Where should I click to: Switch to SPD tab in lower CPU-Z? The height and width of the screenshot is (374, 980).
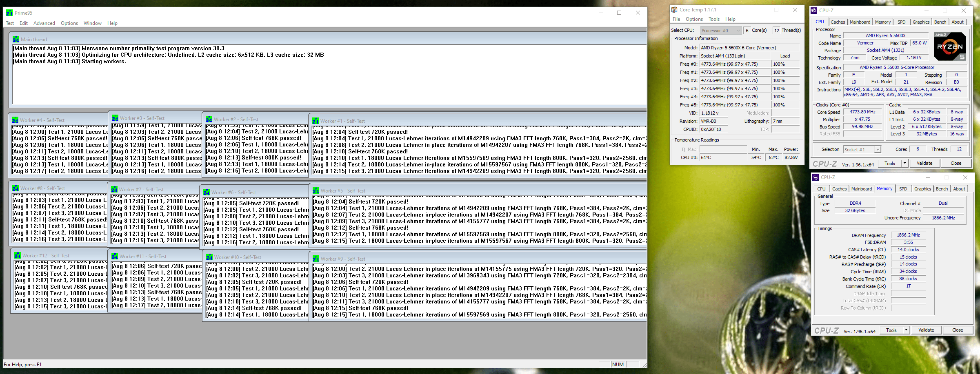(x=903, y=189)
